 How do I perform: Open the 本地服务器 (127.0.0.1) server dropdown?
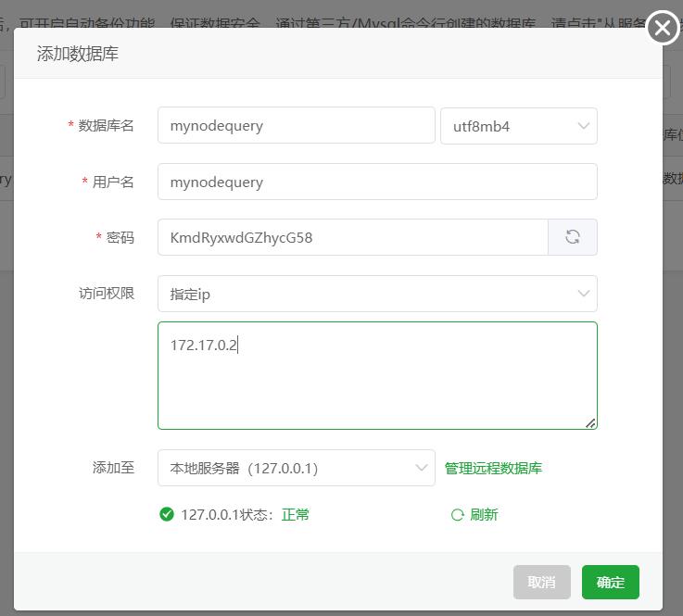(296, 468)
